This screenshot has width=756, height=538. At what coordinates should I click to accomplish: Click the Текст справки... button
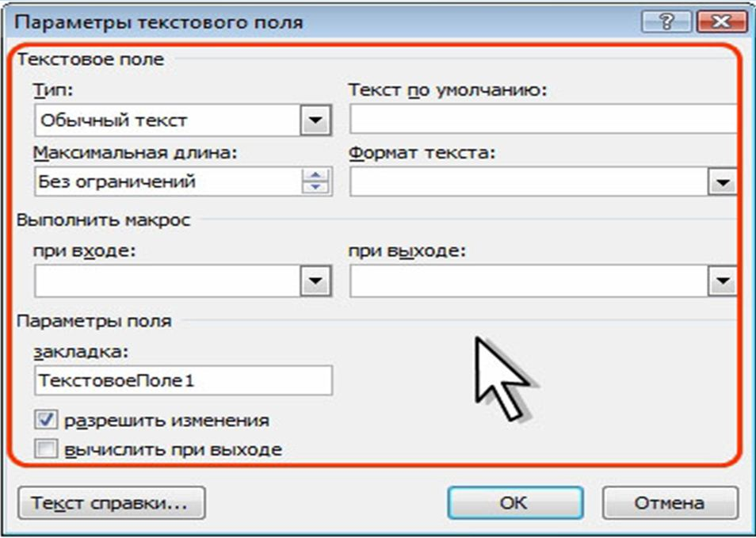pyautogui.click(x=112, y=503)
